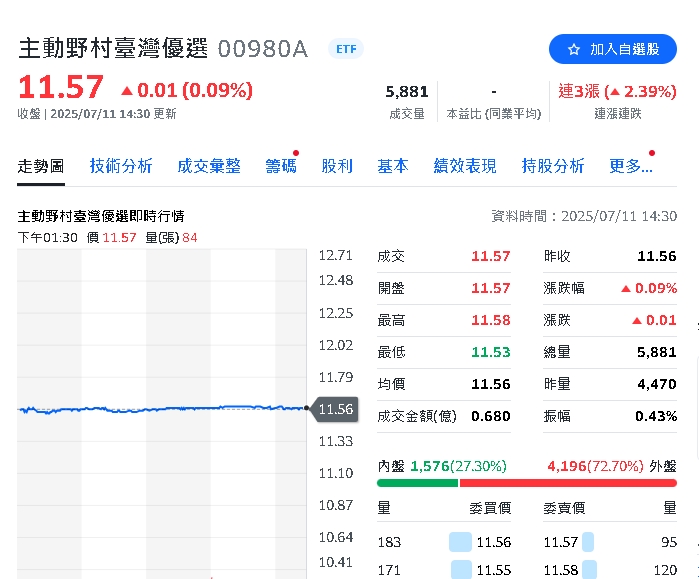Click the ETF badge
The image size is (699, 579).
[346, 49]
